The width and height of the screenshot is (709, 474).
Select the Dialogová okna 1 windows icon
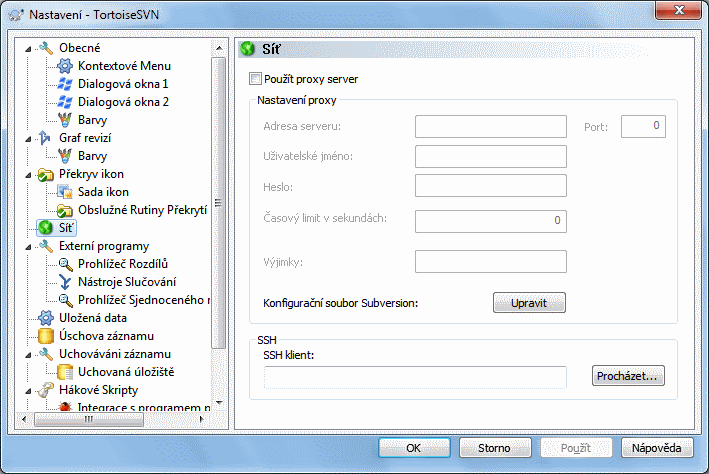[x=65, y=84]
